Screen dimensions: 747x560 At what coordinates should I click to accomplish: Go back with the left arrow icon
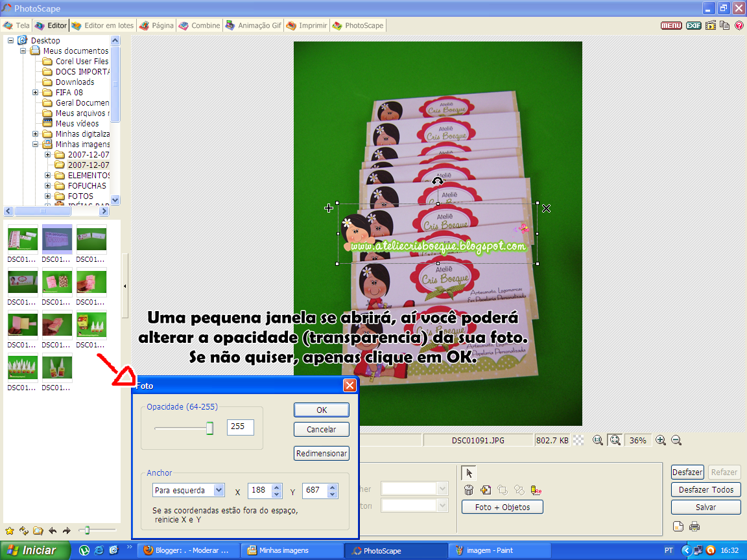(53, 530)
